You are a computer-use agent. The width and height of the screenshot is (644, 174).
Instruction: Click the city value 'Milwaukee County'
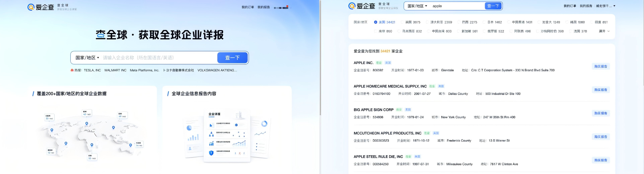point(459,164)
